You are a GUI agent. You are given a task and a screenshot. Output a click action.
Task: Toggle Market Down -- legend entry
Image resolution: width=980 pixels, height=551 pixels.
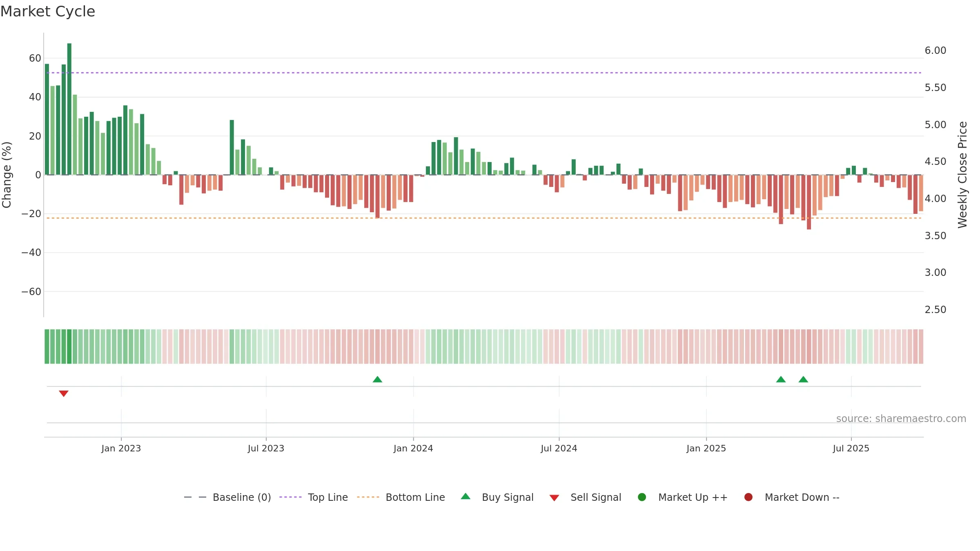click(x=792, y=497)
